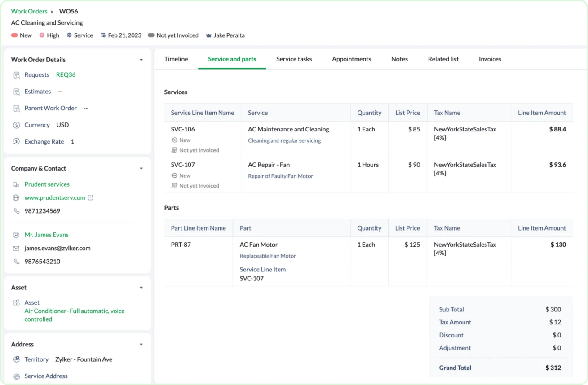Click the phone icon next to 9871234569
The image size is (588, 385).
[x=17, y=211]
